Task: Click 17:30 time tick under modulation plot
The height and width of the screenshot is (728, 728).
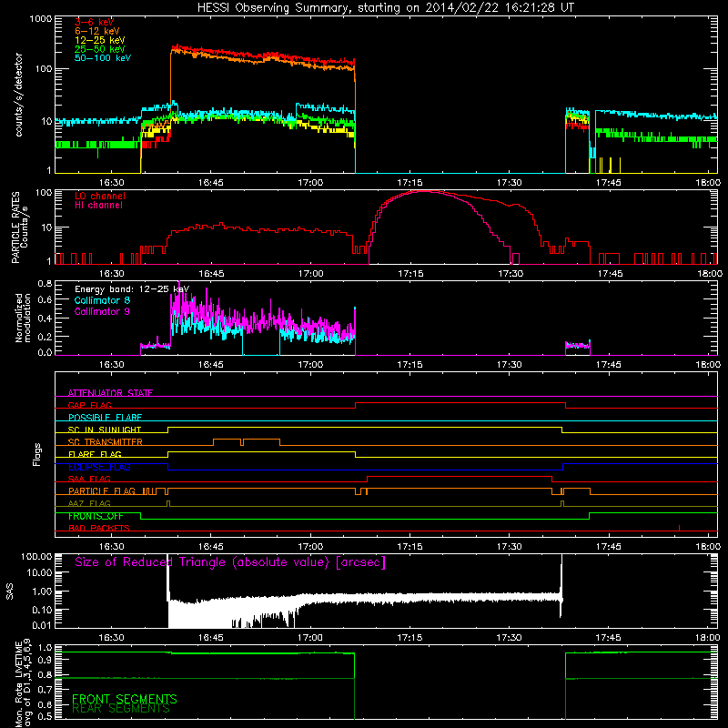Action: [510, 365]
